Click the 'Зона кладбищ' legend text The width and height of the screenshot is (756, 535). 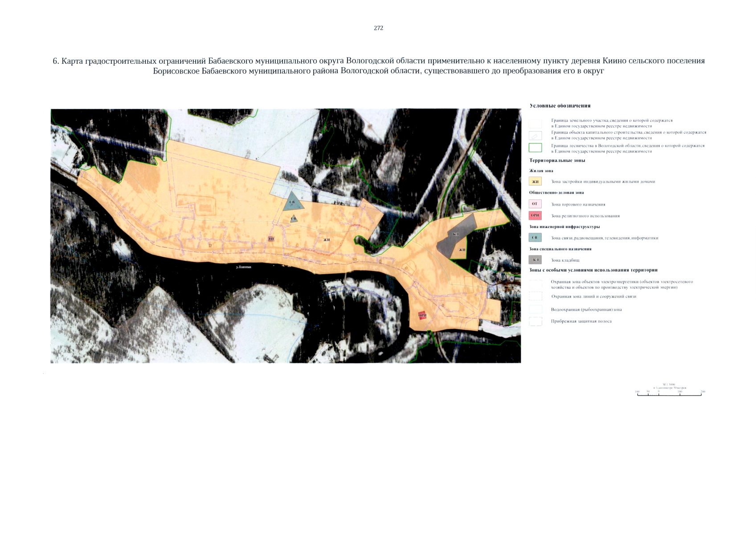coord(565,260)
